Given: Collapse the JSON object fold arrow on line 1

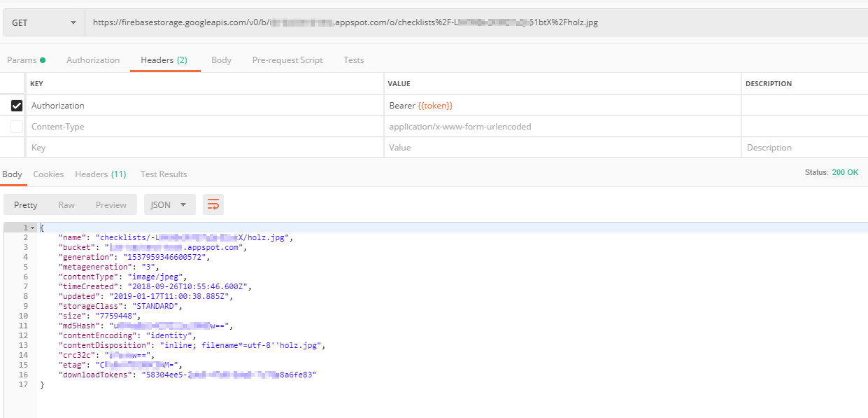Looking at the screenshot, I should pos(32,228).
